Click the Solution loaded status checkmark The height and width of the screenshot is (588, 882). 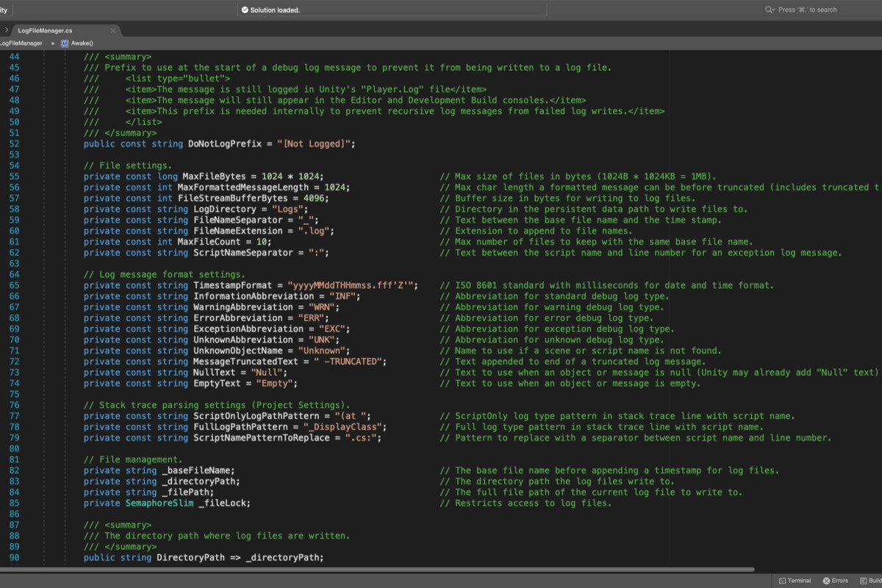[244, 10]
